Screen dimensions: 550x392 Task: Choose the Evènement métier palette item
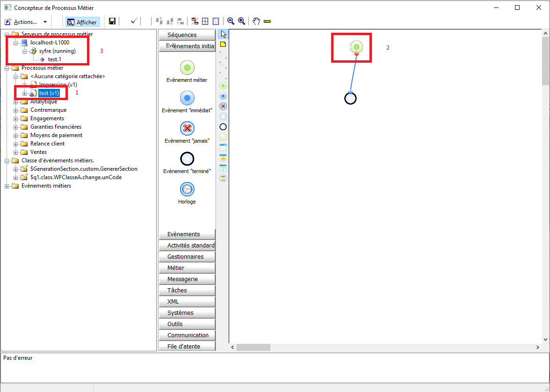pos(187,72)
